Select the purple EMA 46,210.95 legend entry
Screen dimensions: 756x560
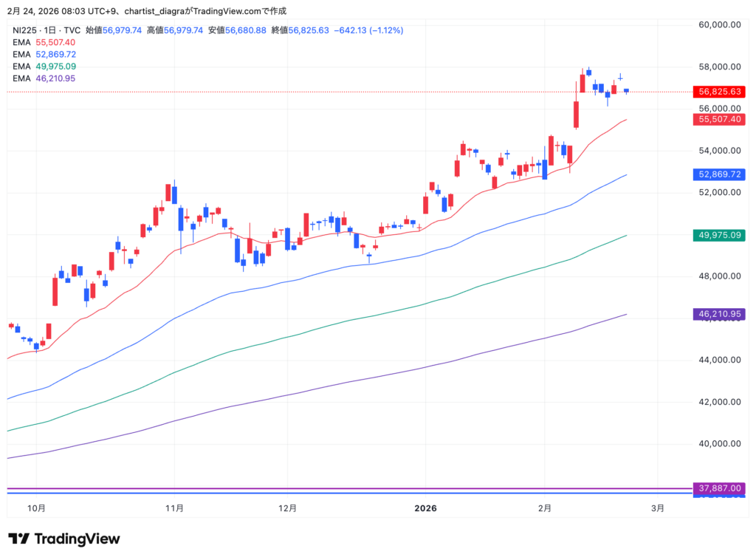44,78
